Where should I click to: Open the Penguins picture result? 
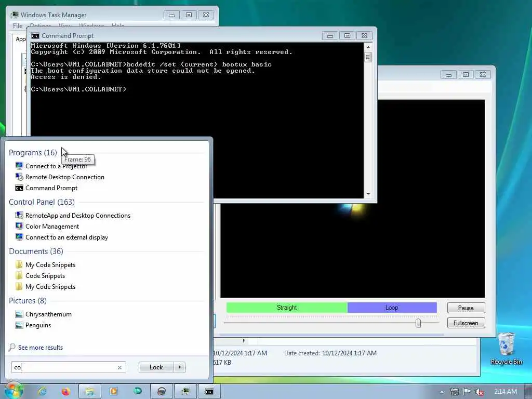click(x=38, y=325)
